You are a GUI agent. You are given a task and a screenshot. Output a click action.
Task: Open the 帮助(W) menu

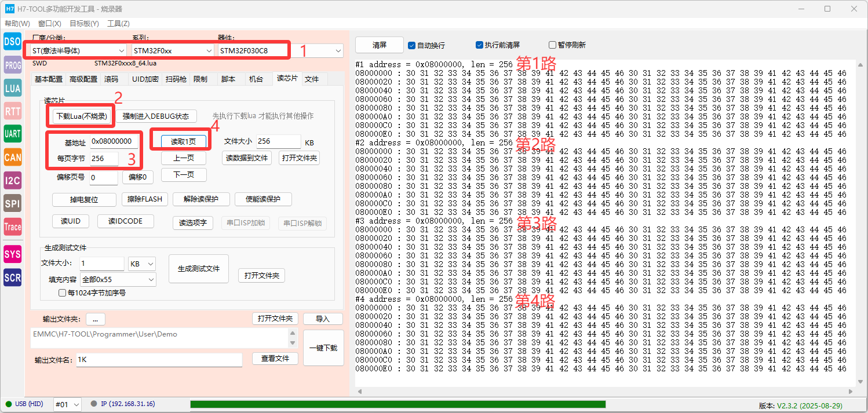17,24
